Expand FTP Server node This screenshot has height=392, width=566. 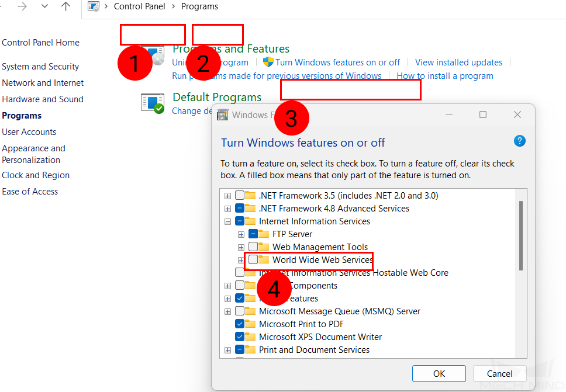[x=241, y=235]
